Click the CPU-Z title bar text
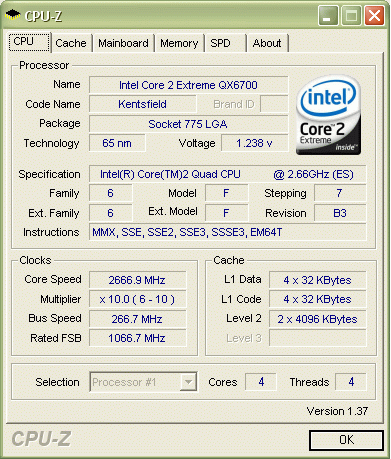The height and width of the screenshot is (459, 391). [43, 16]
